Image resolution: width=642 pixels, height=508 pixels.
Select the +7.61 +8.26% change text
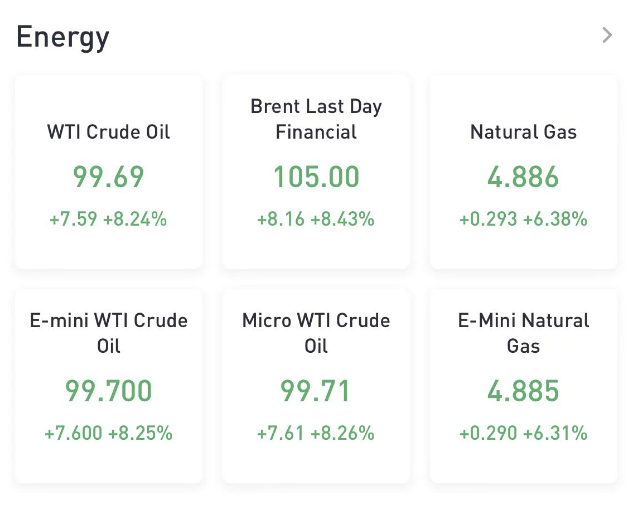(316, 433)
